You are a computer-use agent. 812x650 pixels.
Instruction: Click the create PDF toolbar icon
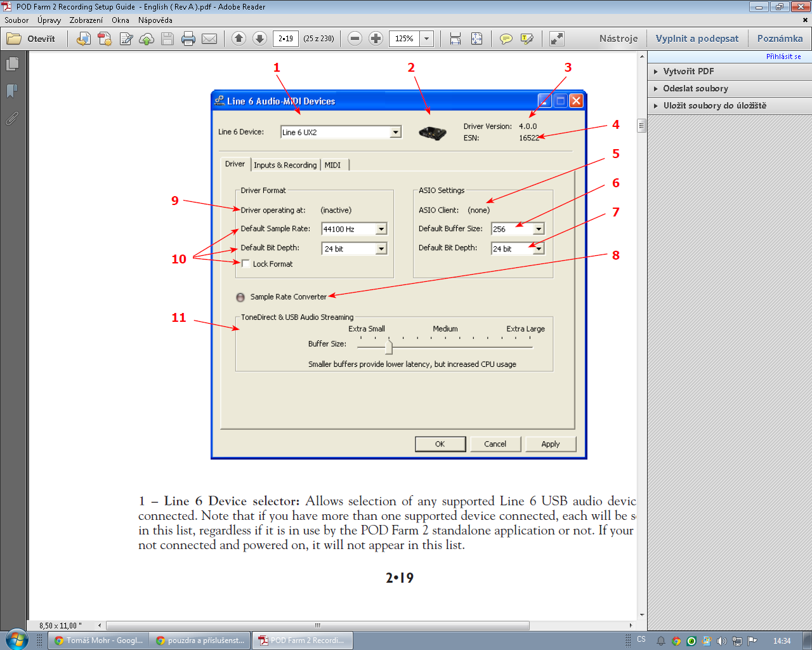pyautogui.click(x=105, y=39)
